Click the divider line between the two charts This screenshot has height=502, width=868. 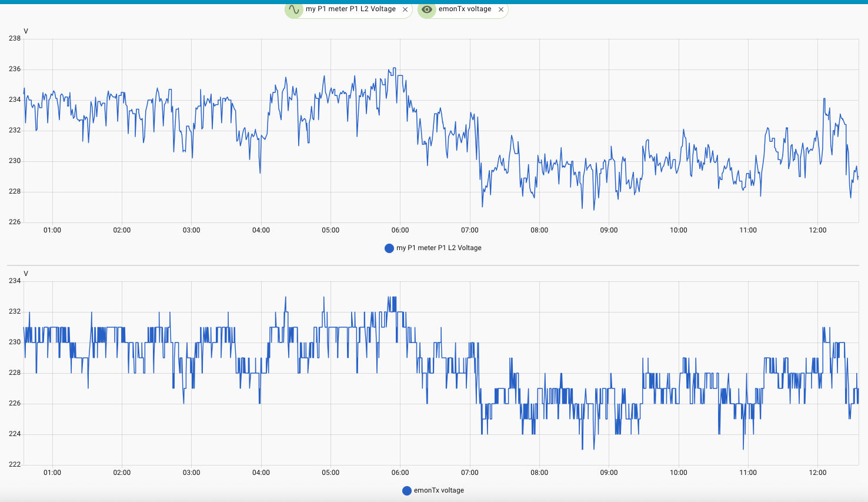tap(434, 265)
